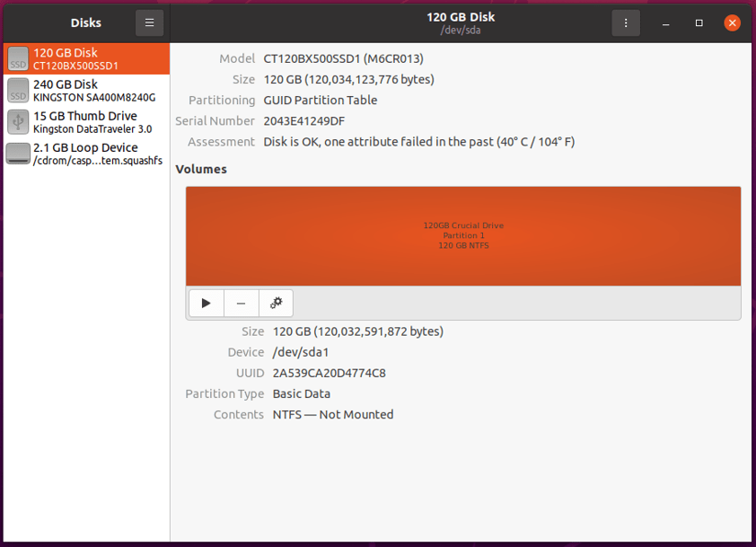
Task: Click the SSD icon for 240 GB Disk
Action: coord(18,91)
